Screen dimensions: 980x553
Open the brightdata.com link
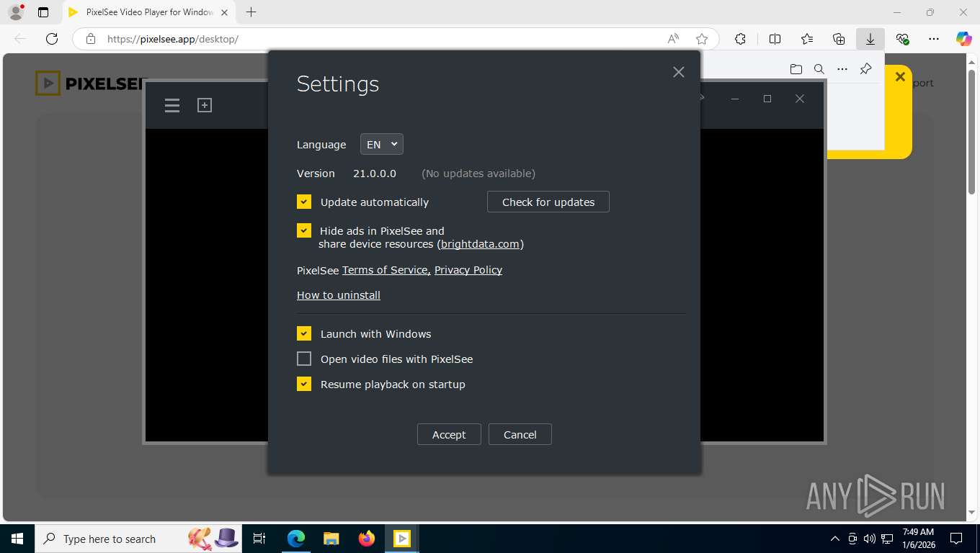click(480, 244)
